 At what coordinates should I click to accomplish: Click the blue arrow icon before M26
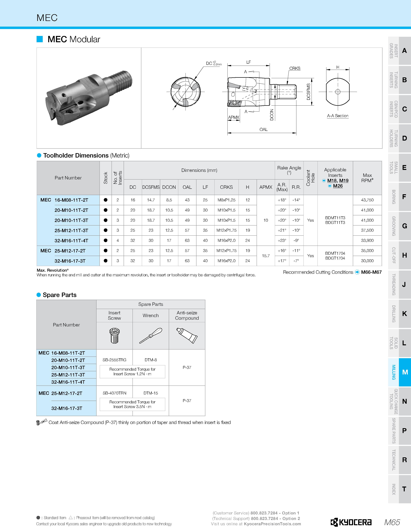(330, 186)
